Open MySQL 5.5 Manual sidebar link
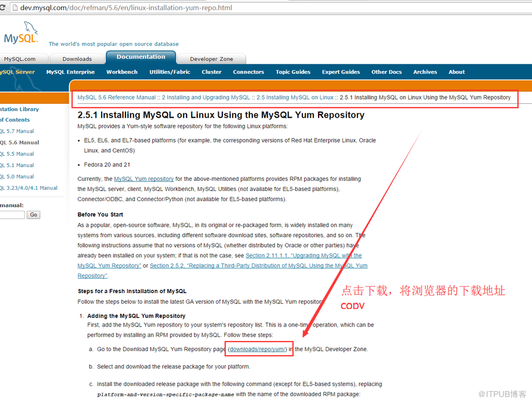This screenshot has width=532, height=403. pyautogui.click(x=17, y=154)
